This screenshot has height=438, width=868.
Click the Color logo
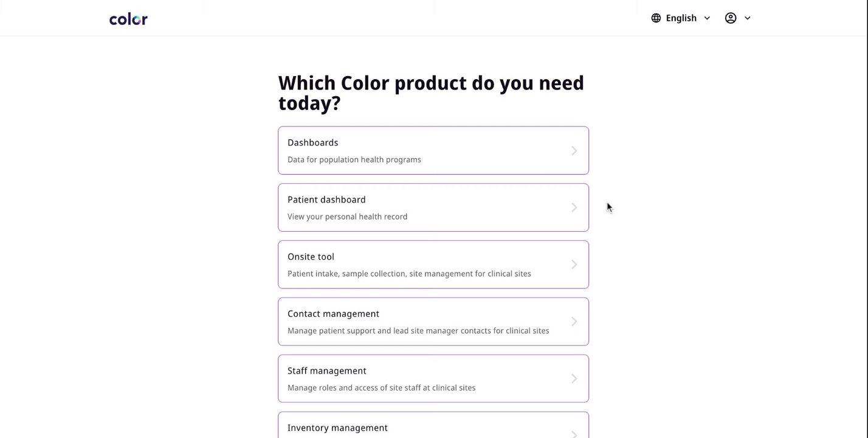[128, 19]
